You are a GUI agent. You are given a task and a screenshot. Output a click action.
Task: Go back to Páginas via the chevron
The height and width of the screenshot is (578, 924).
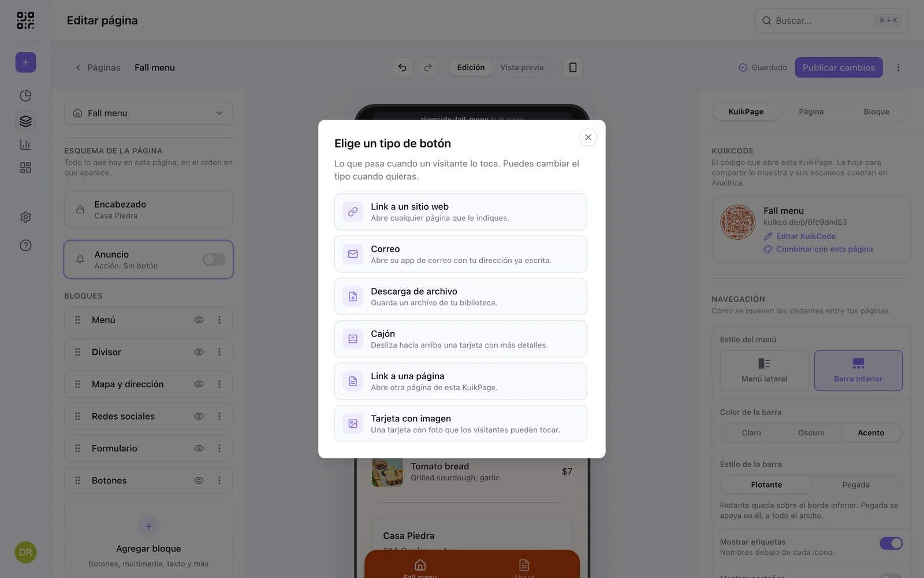[x=79, y=68]
